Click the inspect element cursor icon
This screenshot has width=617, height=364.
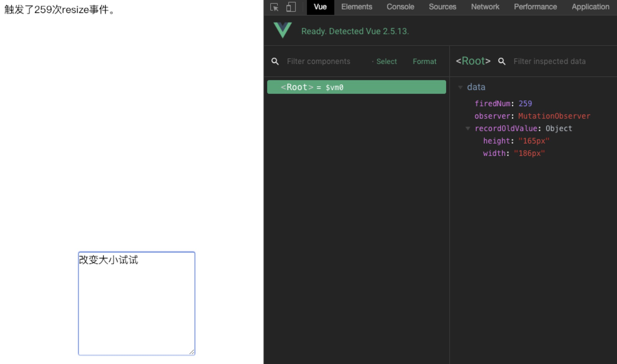[274, 7]
